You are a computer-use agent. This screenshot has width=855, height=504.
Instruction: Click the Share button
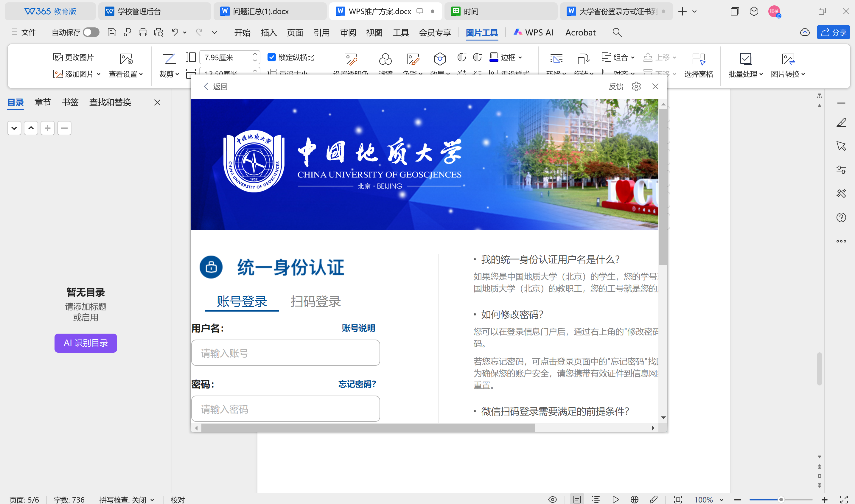tap(833, 32)
